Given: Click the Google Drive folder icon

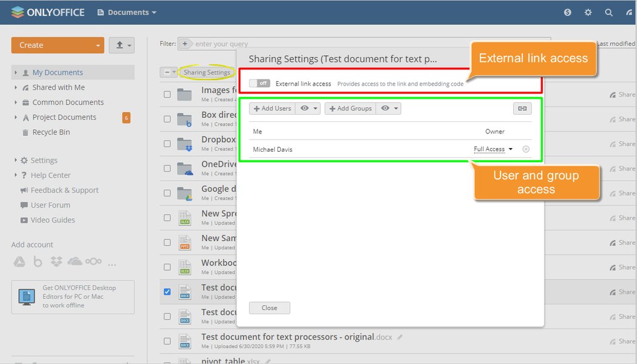Looking at the screenshot, I should coord(185,194).
